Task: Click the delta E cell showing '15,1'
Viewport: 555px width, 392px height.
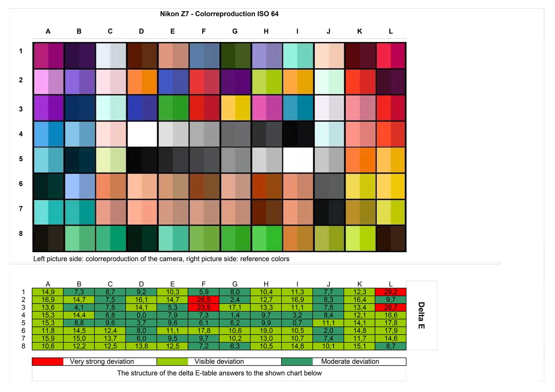Action: [x=360, y=346]
